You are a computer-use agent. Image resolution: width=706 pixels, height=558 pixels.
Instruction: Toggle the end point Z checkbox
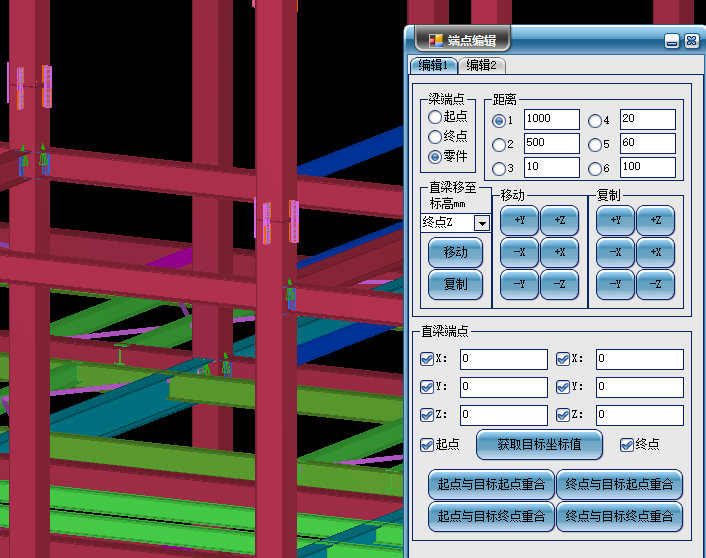563,415
